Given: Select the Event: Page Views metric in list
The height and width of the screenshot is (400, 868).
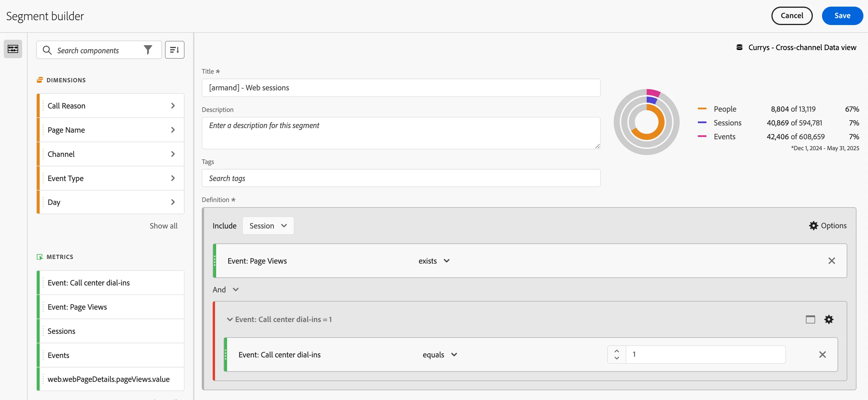Looking at the screenshot, I should (x=111, y=307).
